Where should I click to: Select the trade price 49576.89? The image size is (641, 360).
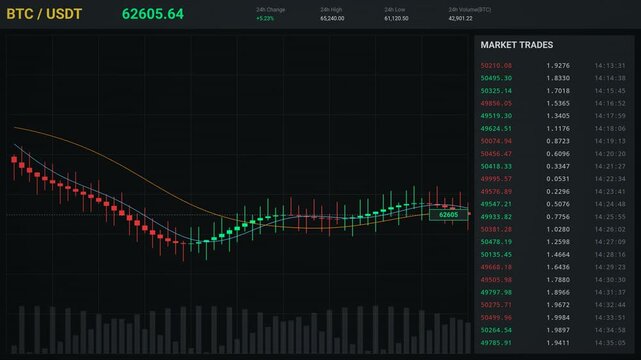496,191
